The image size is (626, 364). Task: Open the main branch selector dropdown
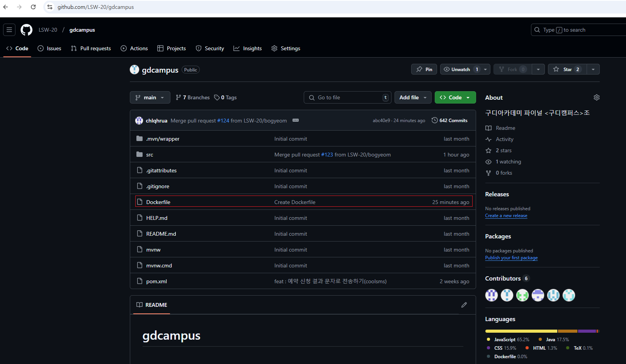pos(150,97)
